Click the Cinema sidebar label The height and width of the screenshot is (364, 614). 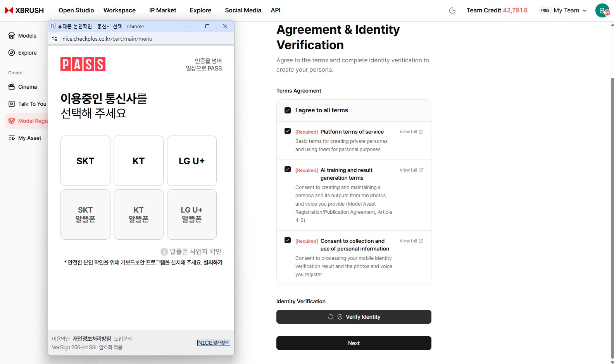[28, 87]
